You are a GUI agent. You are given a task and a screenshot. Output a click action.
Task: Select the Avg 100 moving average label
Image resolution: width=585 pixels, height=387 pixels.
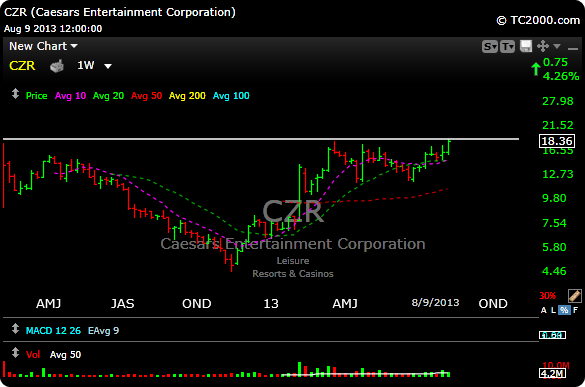pos(231,96)
